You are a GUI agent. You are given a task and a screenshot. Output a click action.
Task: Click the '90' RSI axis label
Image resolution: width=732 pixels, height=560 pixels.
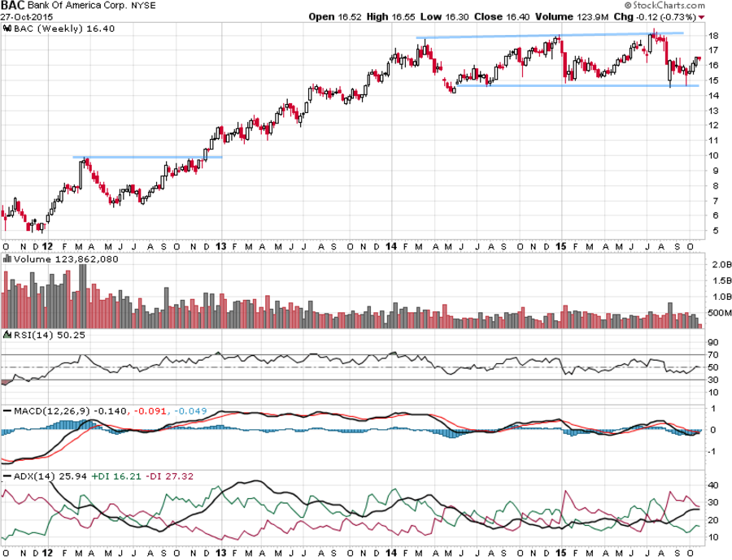click(712, 342)
